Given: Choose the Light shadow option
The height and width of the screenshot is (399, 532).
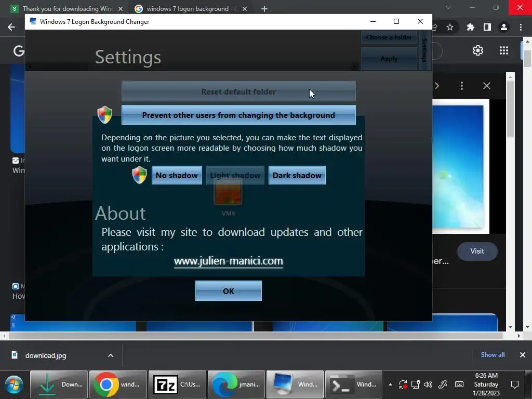Looking at the screenshot, I should pyautogui.click(x=235, y=176).
